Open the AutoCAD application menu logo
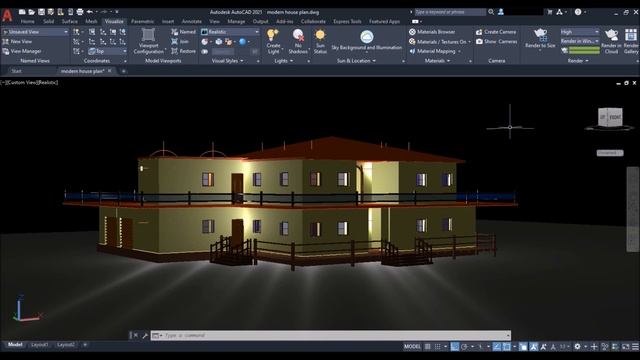 [x=7, y=16]
